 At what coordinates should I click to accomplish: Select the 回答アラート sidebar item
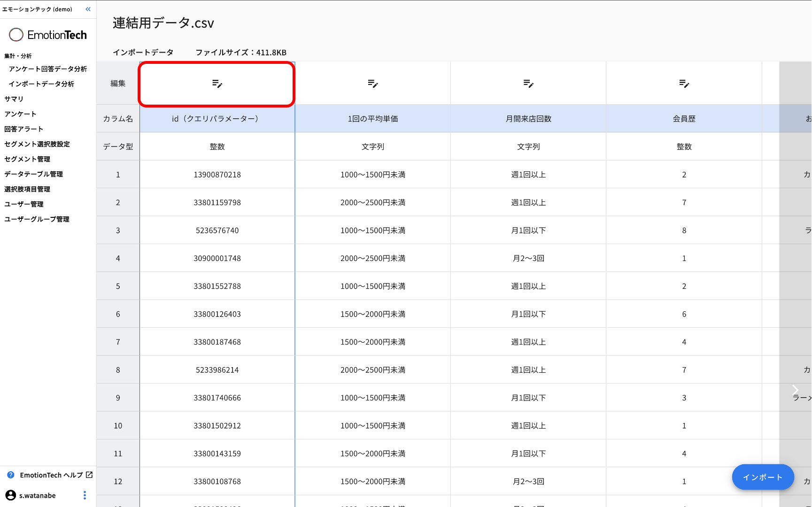pos(23,129)
